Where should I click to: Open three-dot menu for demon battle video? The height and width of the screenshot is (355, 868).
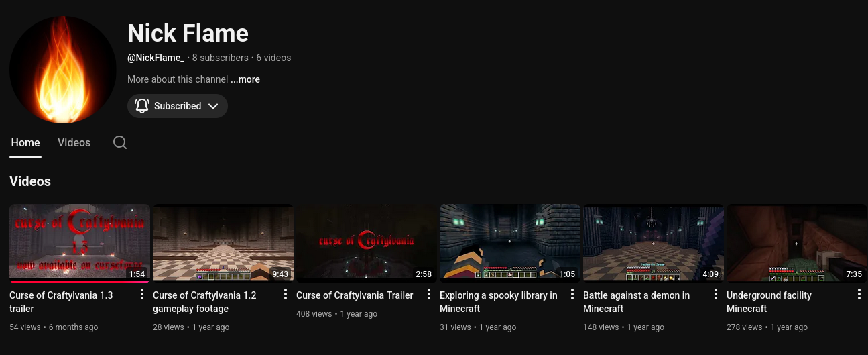[716, 295]
